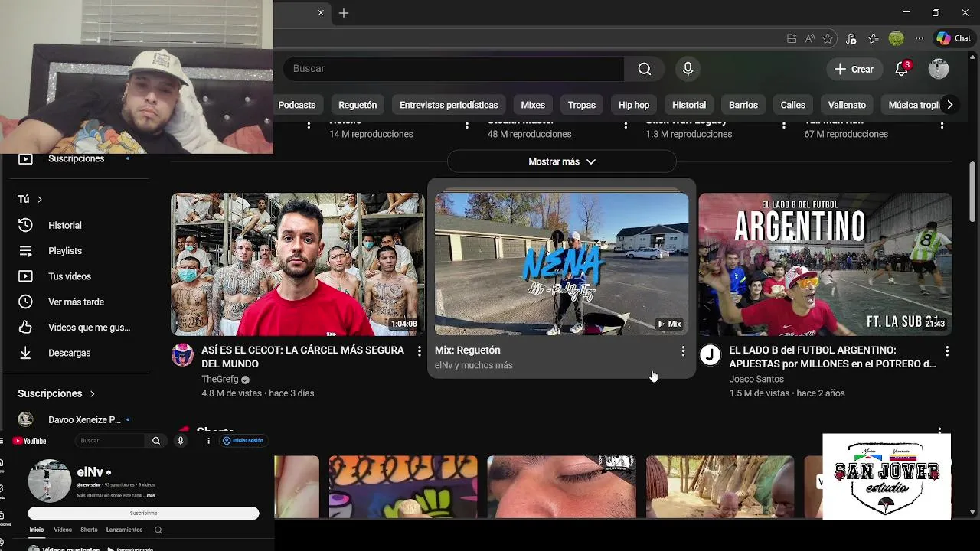Open a new browser tab
Viewport: 980px width, 551px height.
344,13
